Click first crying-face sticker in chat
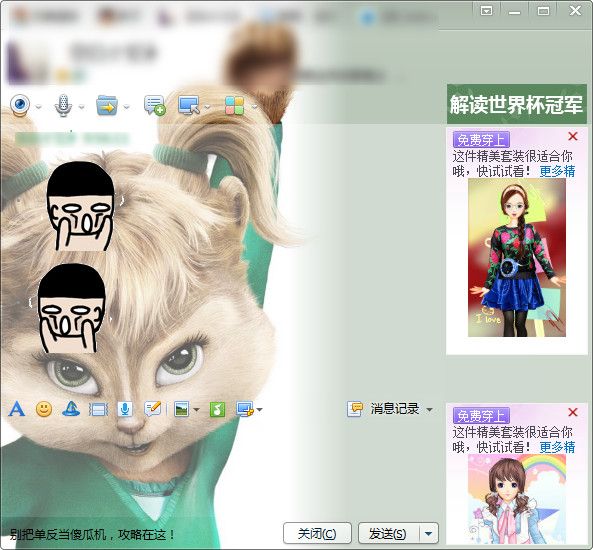This screenshot has width=593, height=550. [x=80, y=207]
